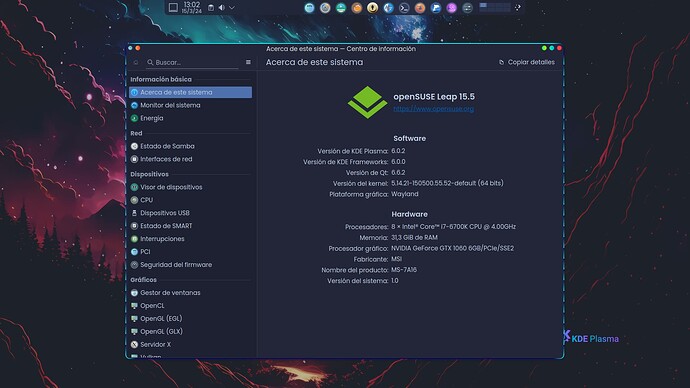Viewport: 690px width, 388px height.
Task: Open Visor de dispositivos
Action: 191,187
